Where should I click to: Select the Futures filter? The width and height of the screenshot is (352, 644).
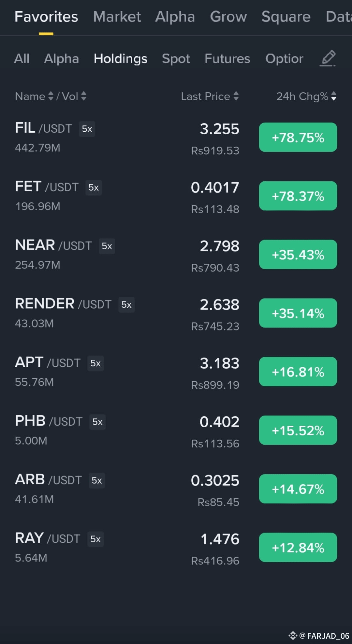[227, 59]
